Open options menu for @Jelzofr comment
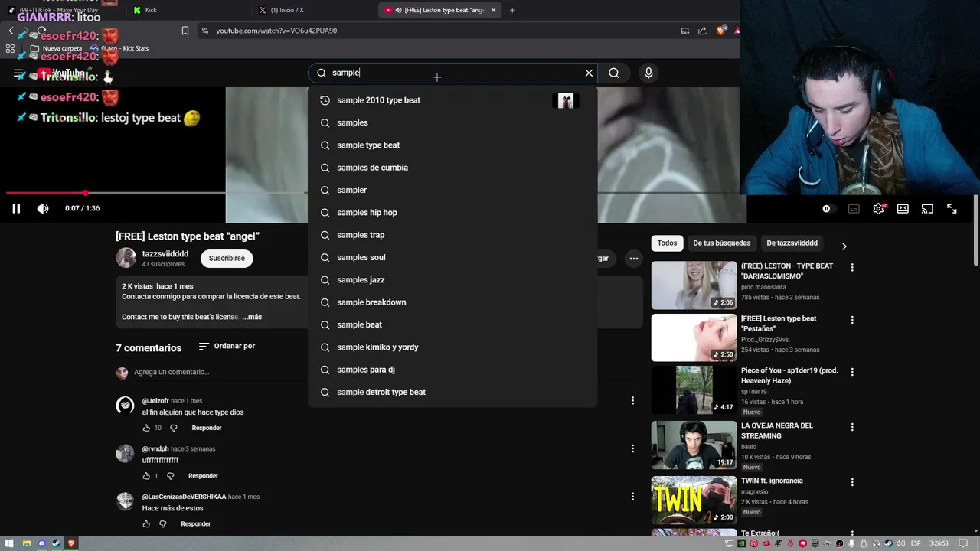The width and height of the screenshot is (980, 551). [632, 400]
